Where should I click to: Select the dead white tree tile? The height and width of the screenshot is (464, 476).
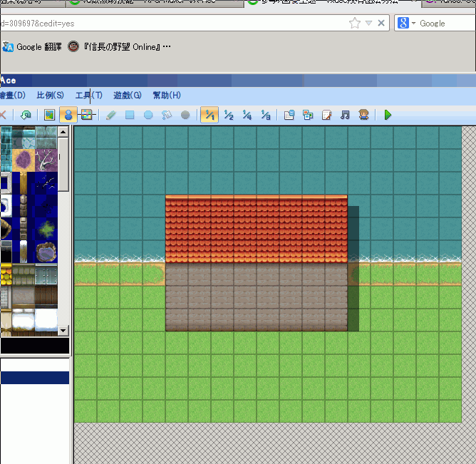(46, 160)
